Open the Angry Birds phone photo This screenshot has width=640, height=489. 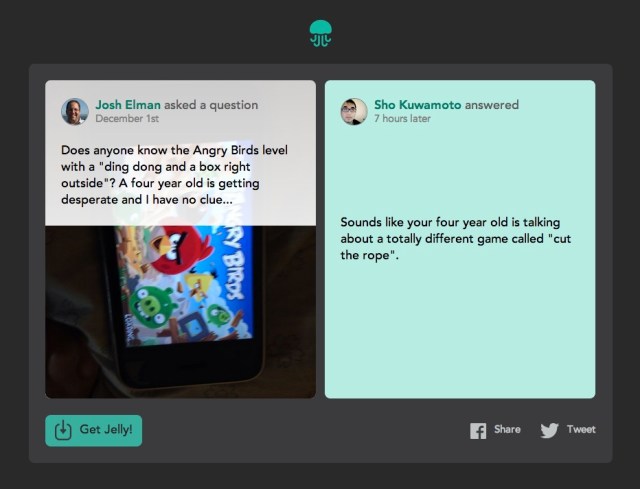tap(180, 312)
